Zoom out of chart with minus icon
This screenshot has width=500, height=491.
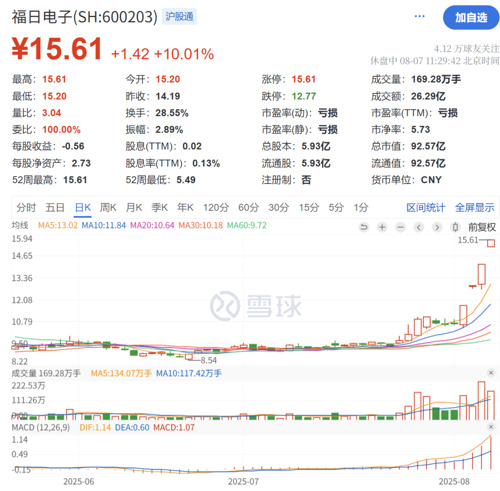(400, 228)
